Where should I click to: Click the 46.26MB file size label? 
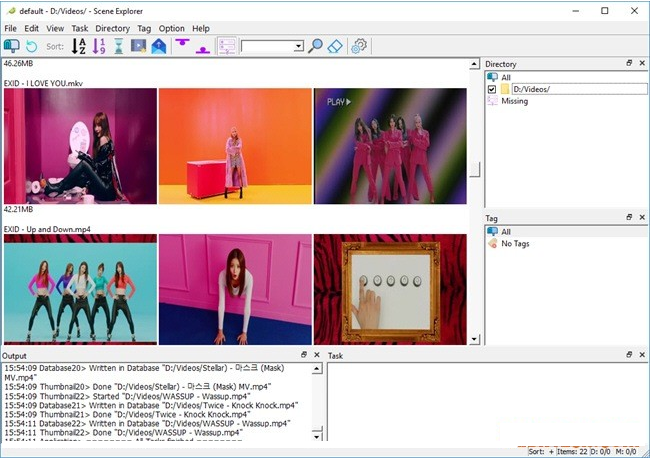click(18, 64)
